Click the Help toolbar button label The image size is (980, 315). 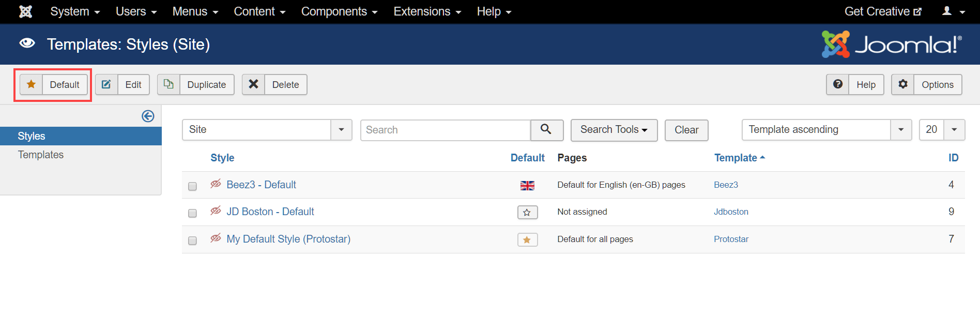coord(866,84)
